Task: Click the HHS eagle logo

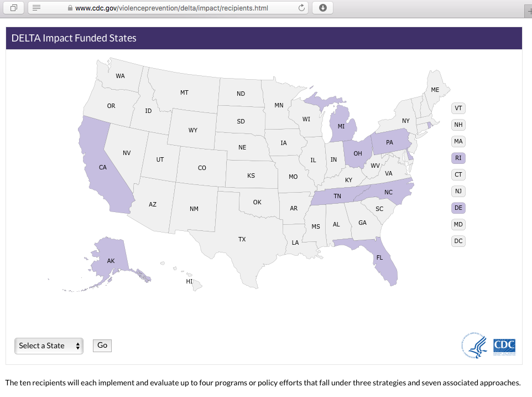Action: coord(477,347)
